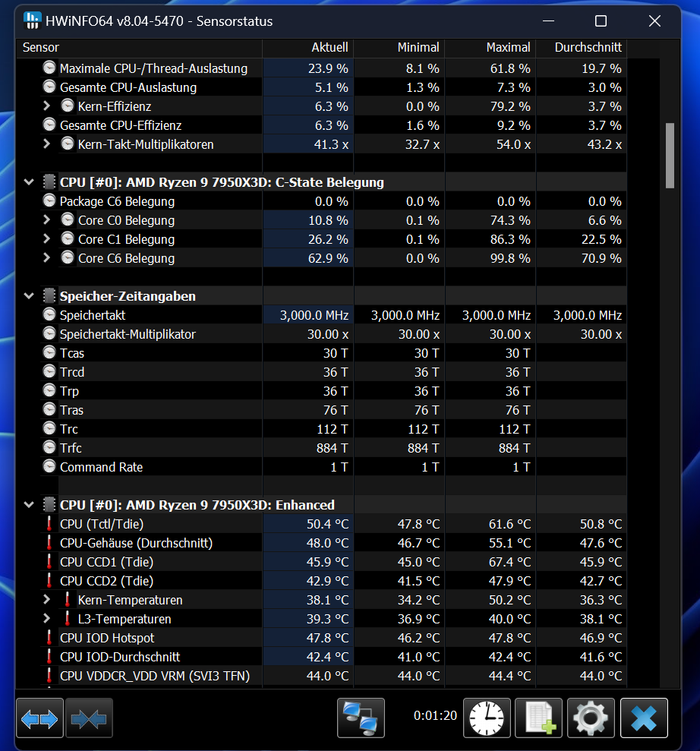Select the Trp sensor row label
This screenshot has height=751, width=700.
pyautogui.click(x=69, y=391)
